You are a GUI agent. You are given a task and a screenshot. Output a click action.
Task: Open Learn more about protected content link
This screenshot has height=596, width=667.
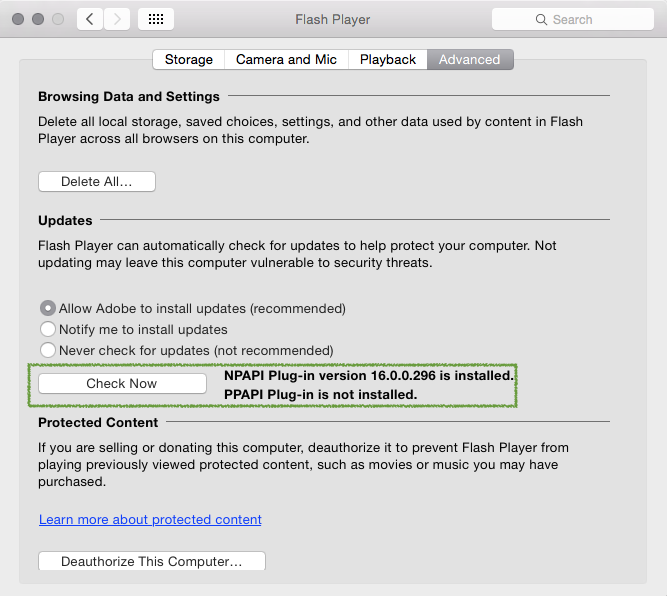click(150, 519)
